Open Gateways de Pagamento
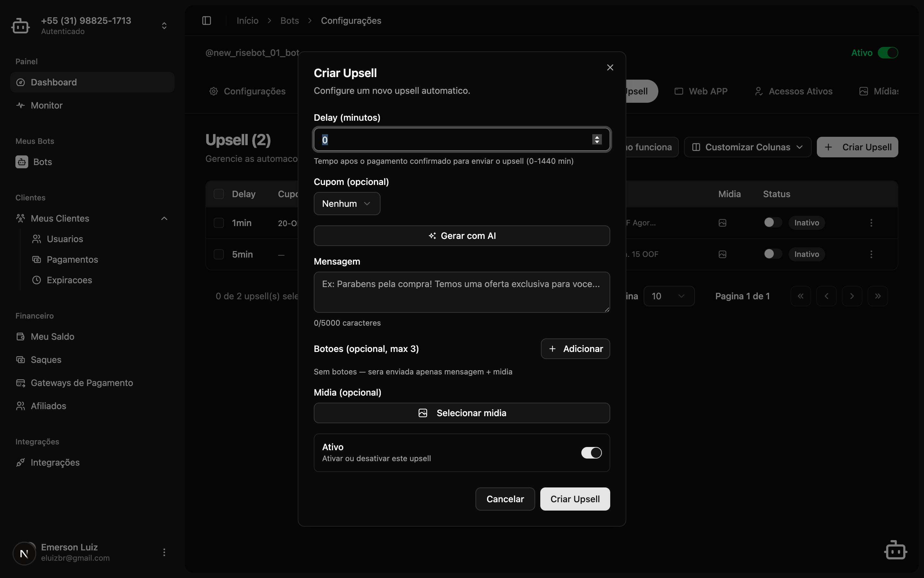924x578 pixels. tap(92, 383)
